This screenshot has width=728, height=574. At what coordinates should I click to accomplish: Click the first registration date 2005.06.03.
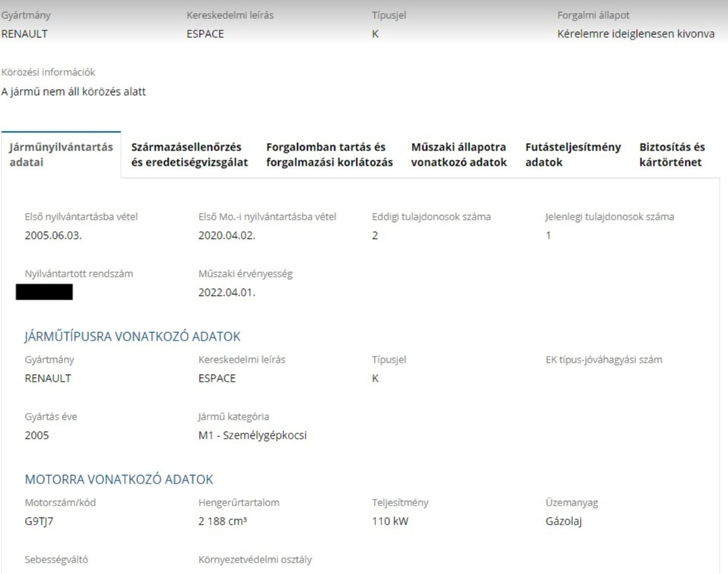[x=53, y=236]
